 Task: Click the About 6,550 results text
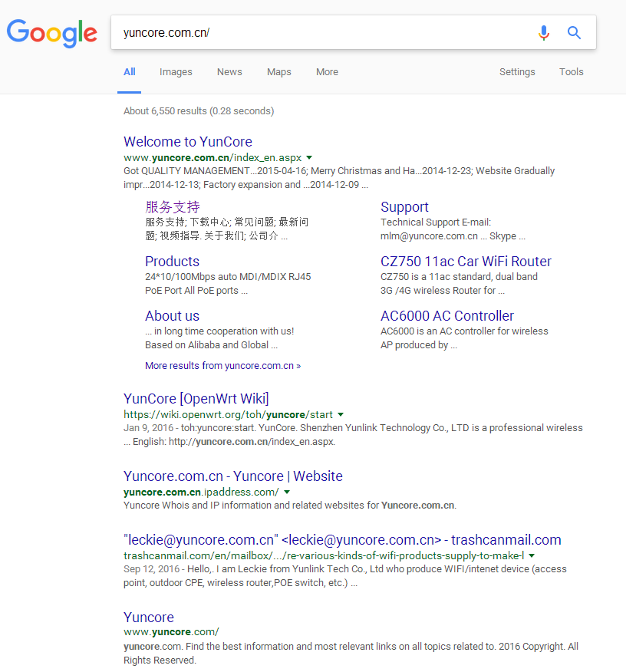click(199, 111)
